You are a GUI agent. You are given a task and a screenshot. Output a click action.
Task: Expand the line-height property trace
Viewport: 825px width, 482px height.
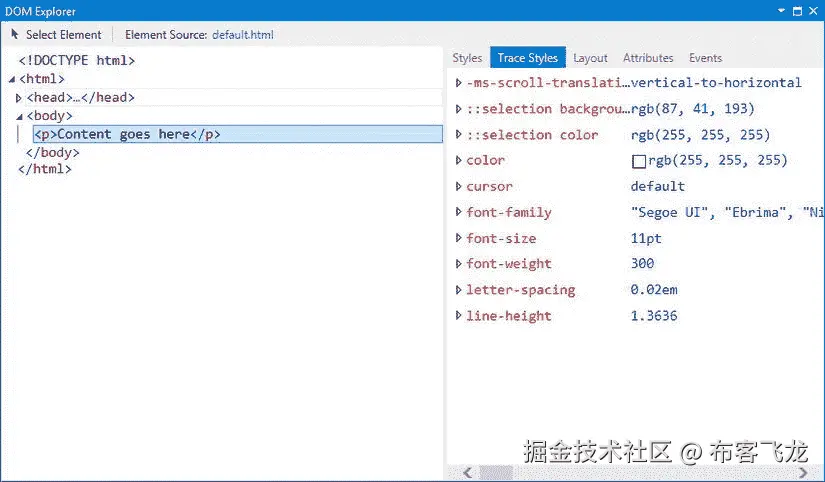pos(458,316)
